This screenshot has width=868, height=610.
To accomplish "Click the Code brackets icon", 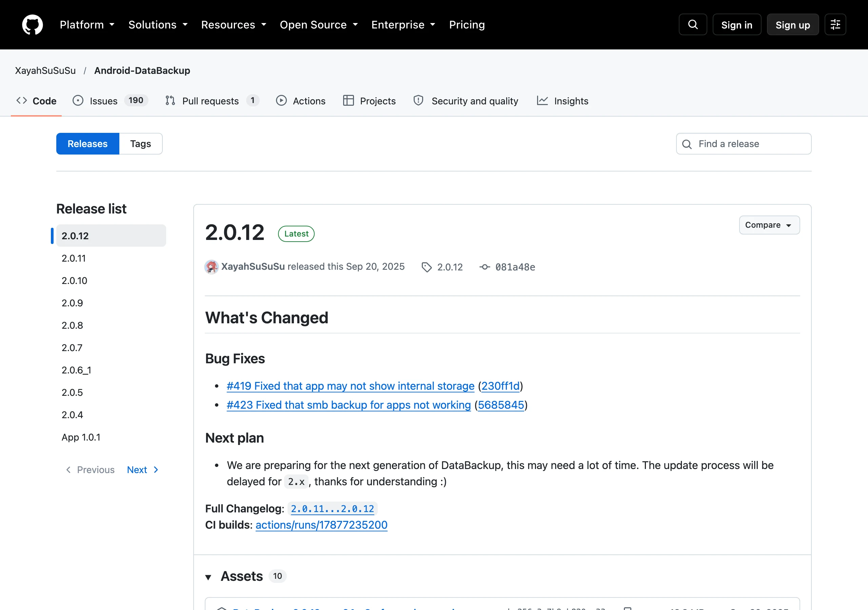I will tap(22, 101).
